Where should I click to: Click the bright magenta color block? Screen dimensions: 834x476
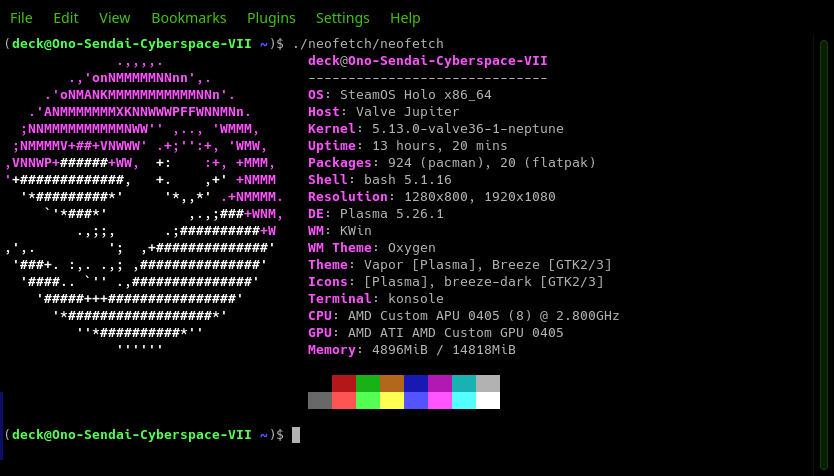(x=440, y=400)
